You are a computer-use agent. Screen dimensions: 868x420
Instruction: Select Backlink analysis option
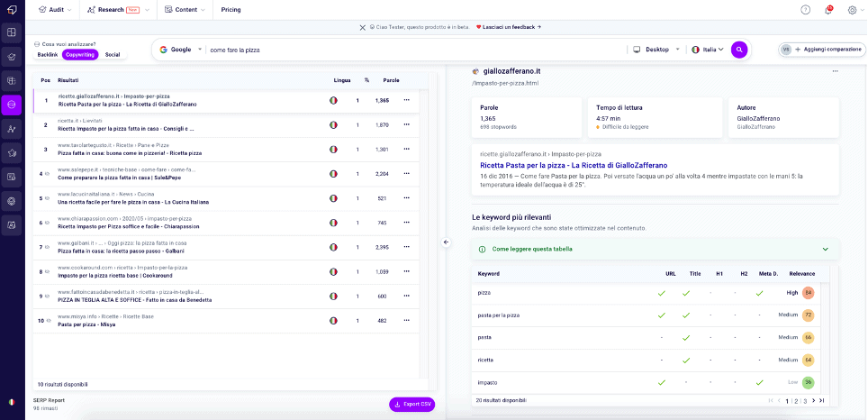tap(48, 54)
